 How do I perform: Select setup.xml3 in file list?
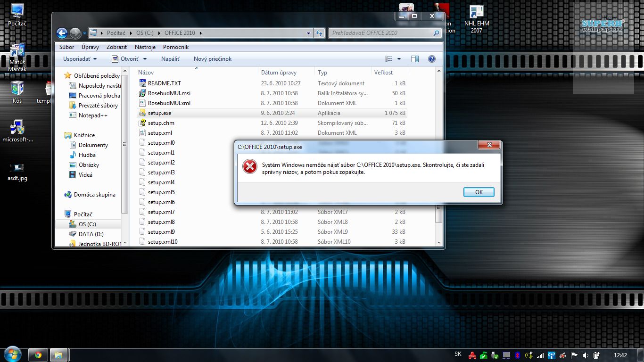pos(161,173)
